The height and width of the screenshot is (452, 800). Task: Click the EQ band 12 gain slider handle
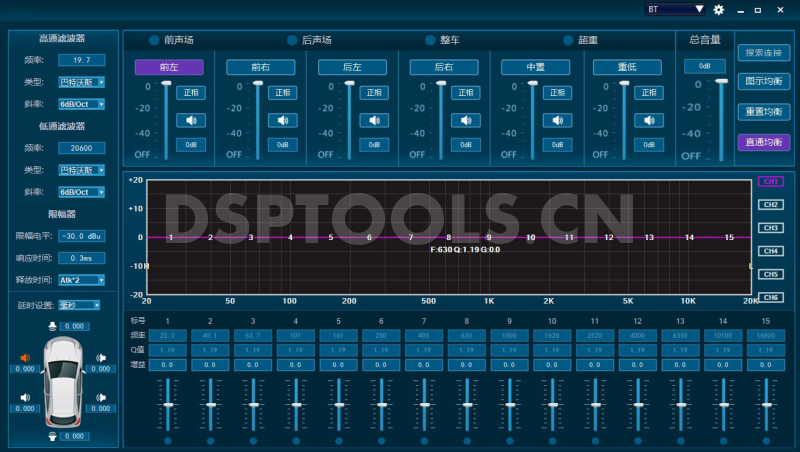pyautogui.click(x=638, y=405)
